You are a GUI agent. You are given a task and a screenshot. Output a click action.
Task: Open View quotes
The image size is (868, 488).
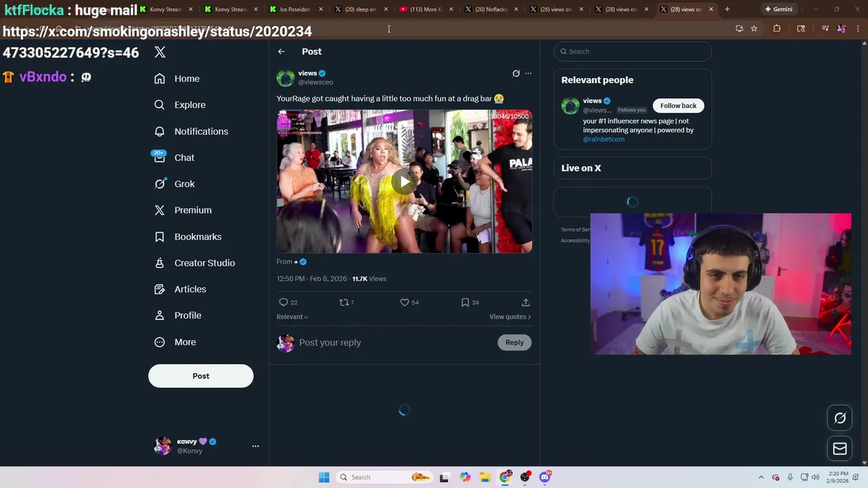click(510, 317)
